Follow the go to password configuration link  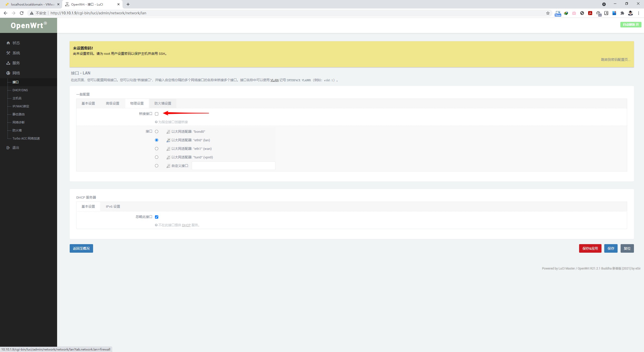click(x=615, y=60)
